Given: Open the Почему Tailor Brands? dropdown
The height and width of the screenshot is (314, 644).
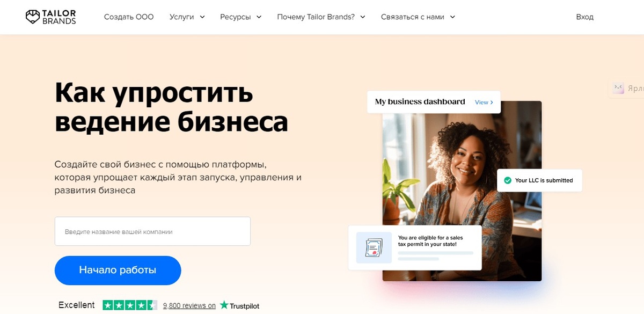Looking at the screenshot, I should pos(321,17).
